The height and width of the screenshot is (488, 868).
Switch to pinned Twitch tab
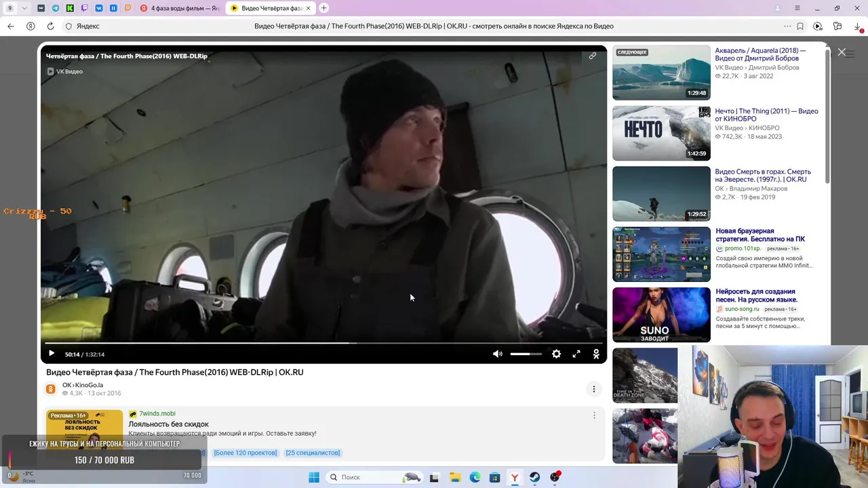(x=84, y=8)
